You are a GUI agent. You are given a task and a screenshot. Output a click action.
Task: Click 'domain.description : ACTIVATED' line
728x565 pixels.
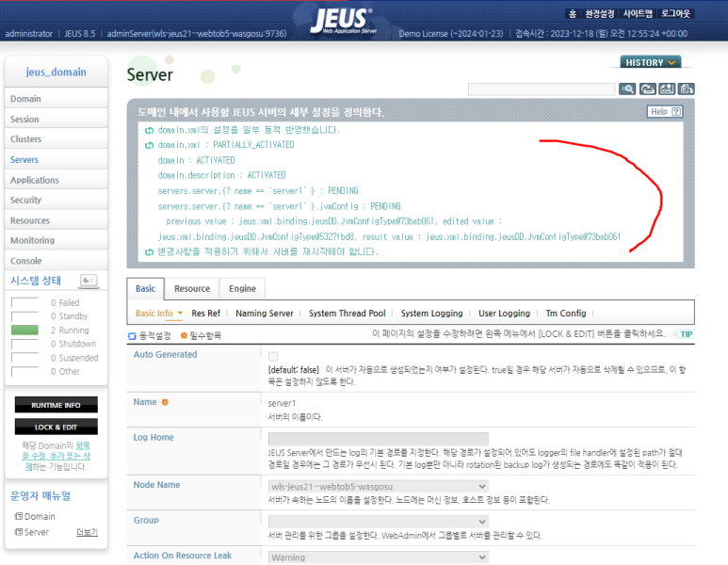pyautogui.click(x=221, y=175)
